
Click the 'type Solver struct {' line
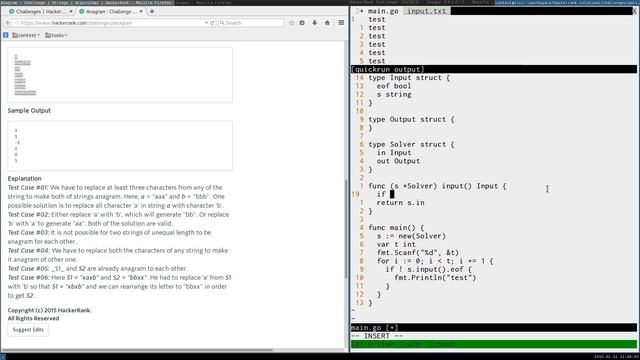[x=411, y=144]
